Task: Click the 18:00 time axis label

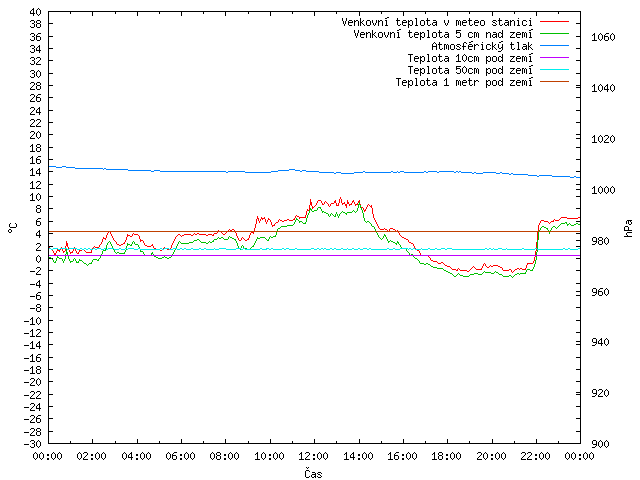Action: [x=447, y=456]
